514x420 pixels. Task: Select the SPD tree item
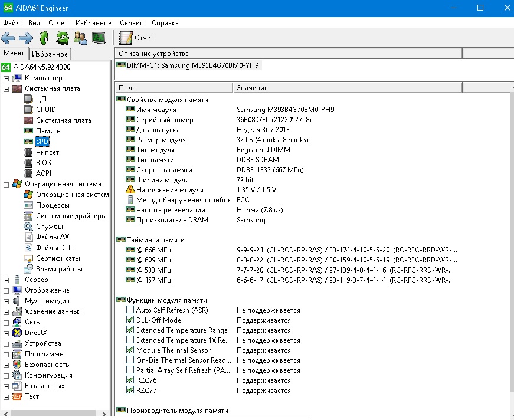pos(42,142)
